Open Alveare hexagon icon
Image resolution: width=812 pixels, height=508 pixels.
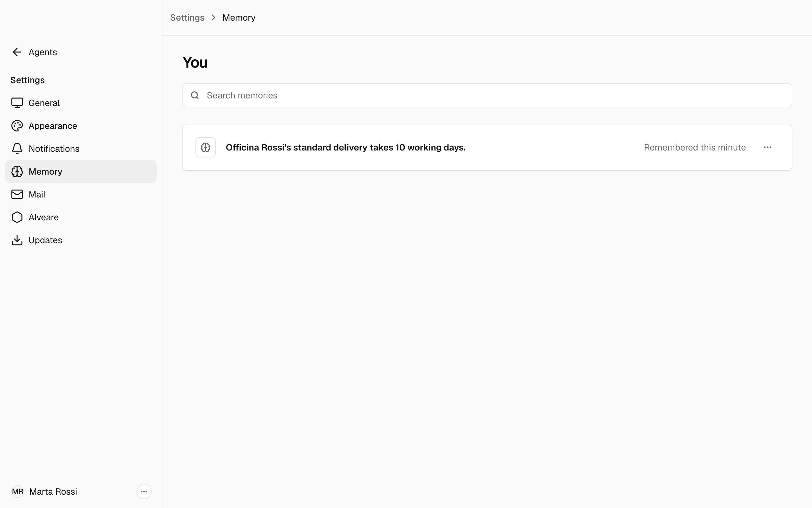pyautogui.click(x=17, y=217)
